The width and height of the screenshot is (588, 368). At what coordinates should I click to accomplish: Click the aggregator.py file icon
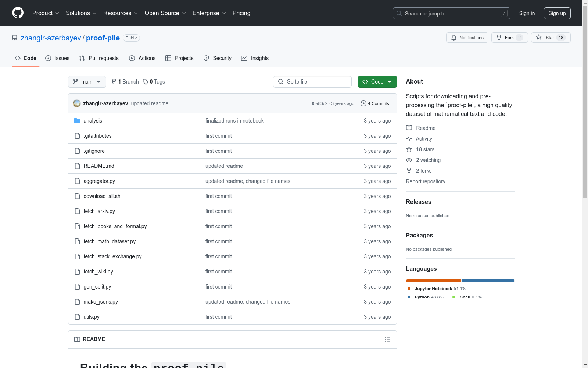(x=77, y=181)
